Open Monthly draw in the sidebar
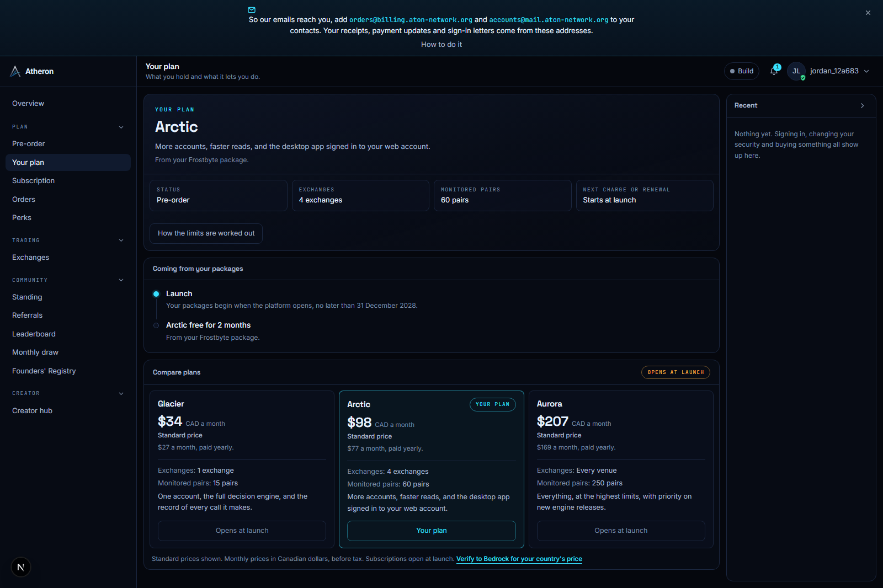Viewport: 883px width, 588px height. click(68, 352)
